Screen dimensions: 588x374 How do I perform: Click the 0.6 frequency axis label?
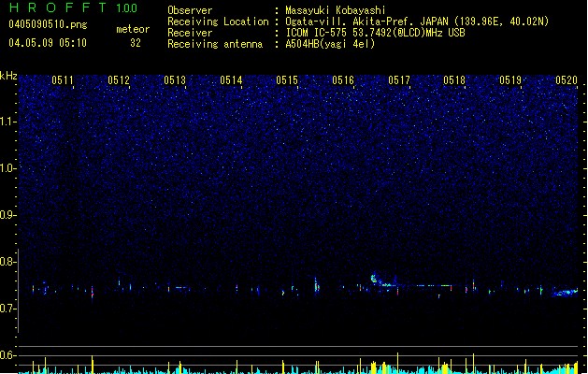(7, 355)
